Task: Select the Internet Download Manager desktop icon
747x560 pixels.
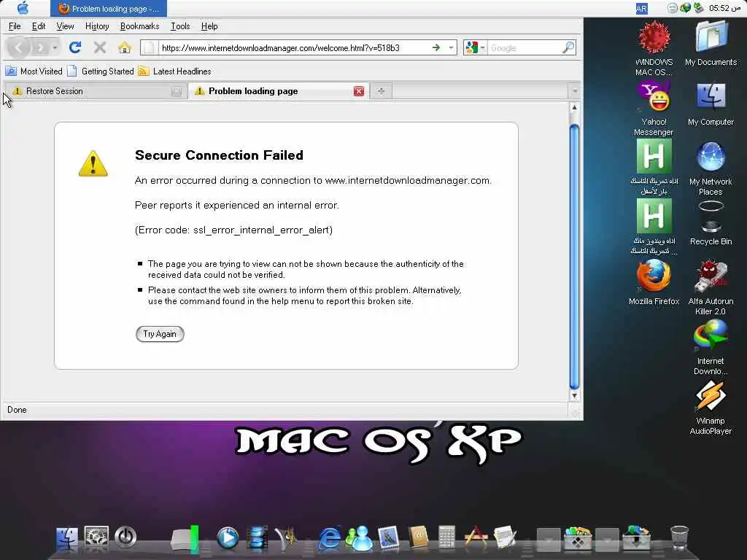Action: click(x=711, y=347)
